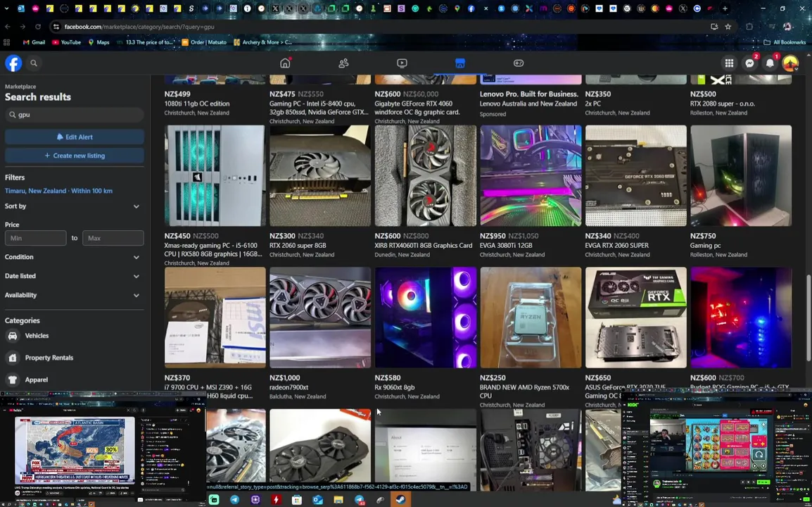Select the Marketplace storefront icon
The image size is (812, 507).
(x=460, y=63)
